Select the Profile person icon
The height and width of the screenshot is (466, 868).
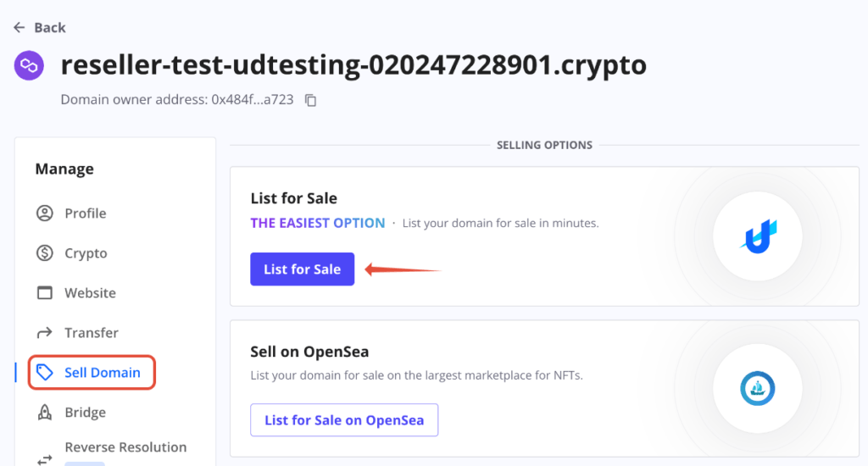click(x=45, y=213)
